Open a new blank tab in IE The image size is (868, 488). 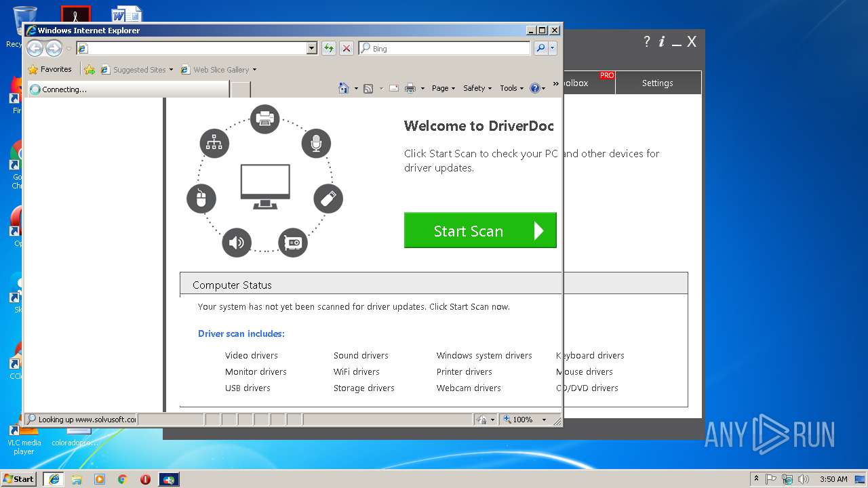tap(241, 89)
